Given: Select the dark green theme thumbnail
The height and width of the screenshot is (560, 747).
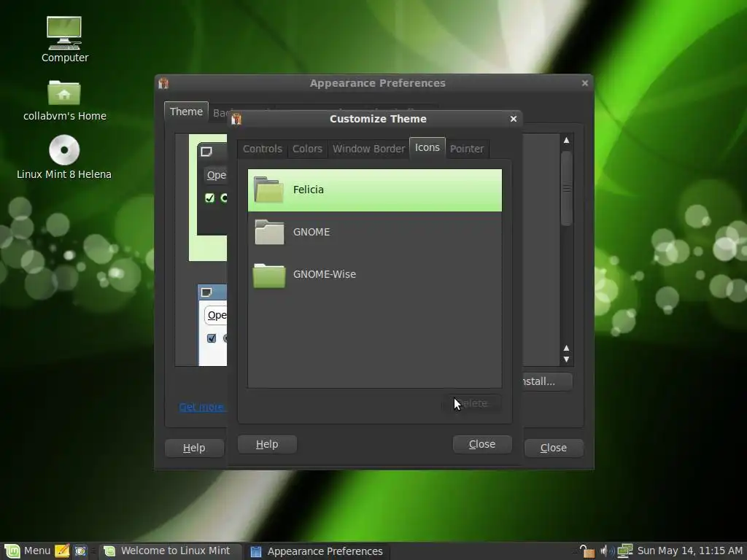Looking at the screenshot, I should [208, 198].
